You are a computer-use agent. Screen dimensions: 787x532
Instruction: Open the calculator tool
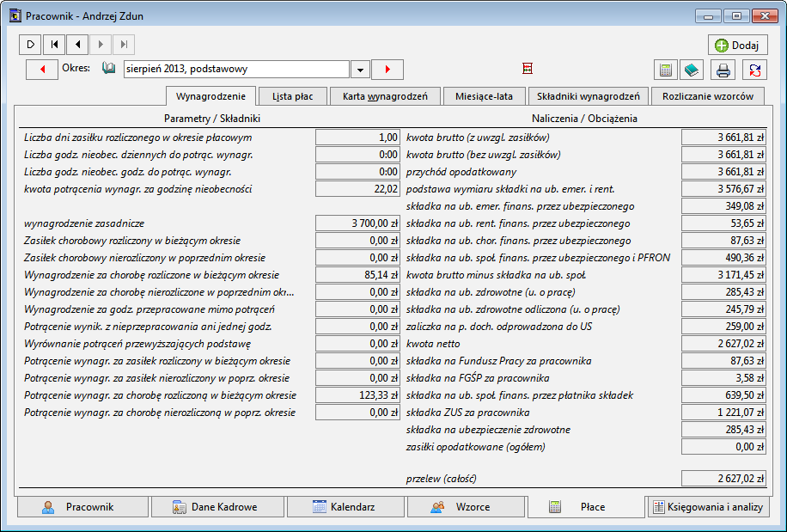666,70
